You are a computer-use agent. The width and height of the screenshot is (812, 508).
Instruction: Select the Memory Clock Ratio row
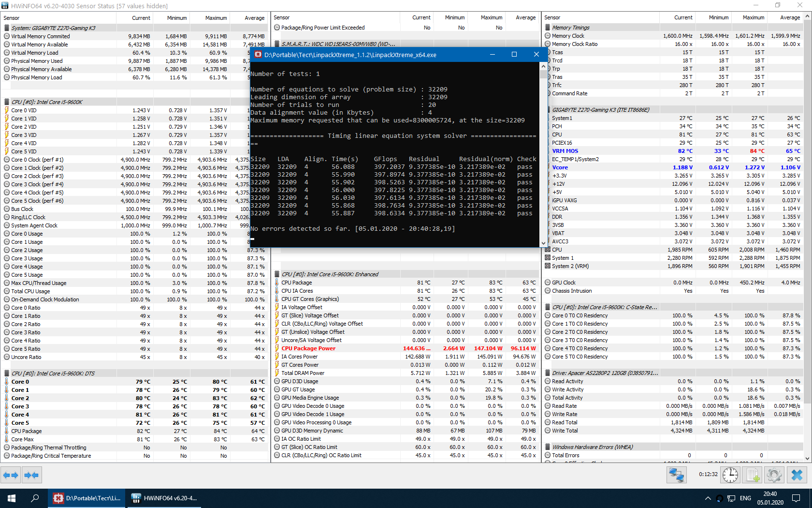point(673,44)
